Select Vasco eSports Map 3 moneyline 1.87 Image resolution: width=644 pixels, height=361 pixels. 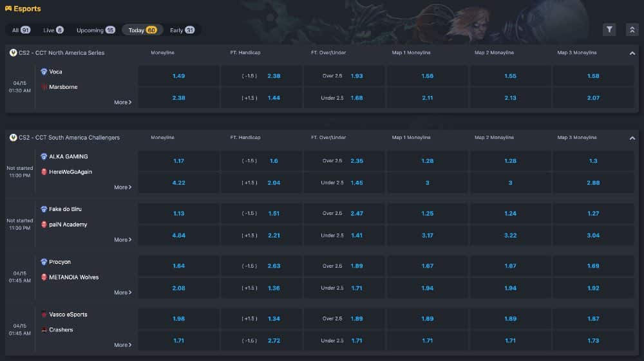click(x=593, y=319)
